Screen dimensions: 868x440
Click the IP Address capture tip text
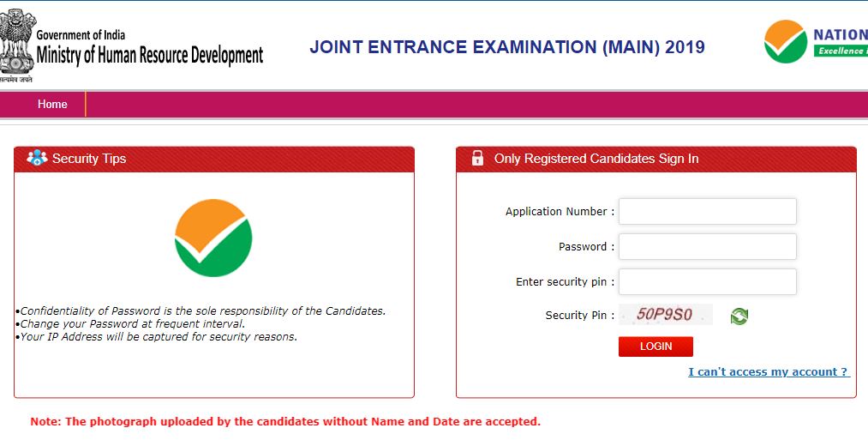[159, 337]
